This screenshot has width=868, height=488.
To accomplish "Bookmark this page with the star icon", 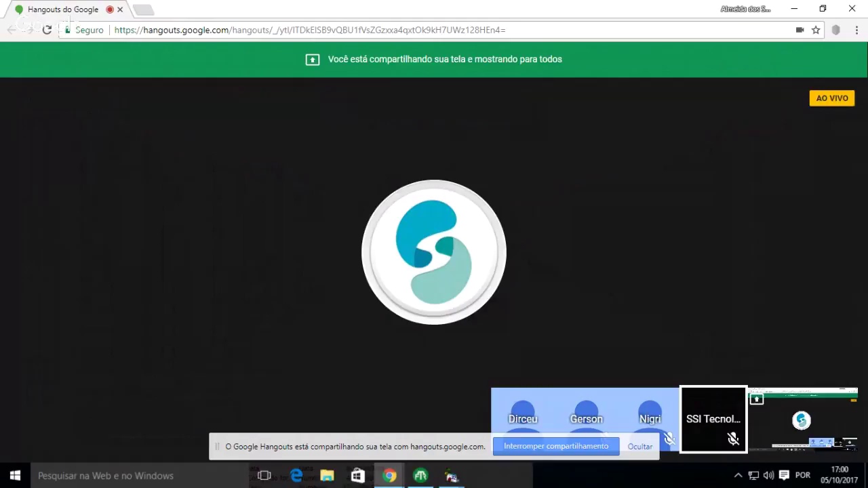I will click(x=816, y=30).
